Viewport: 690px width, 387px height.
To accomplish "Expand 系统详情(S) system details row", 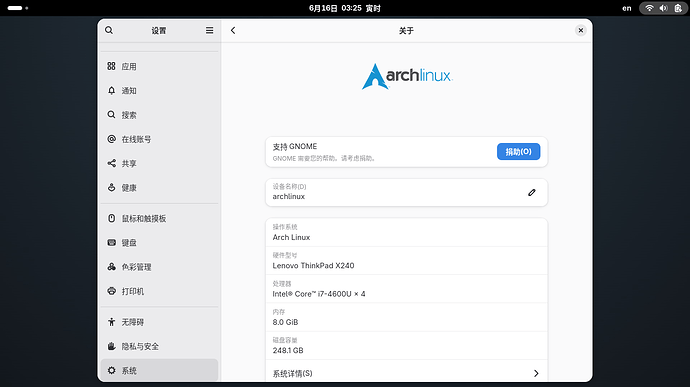I will tap(406, 373).
